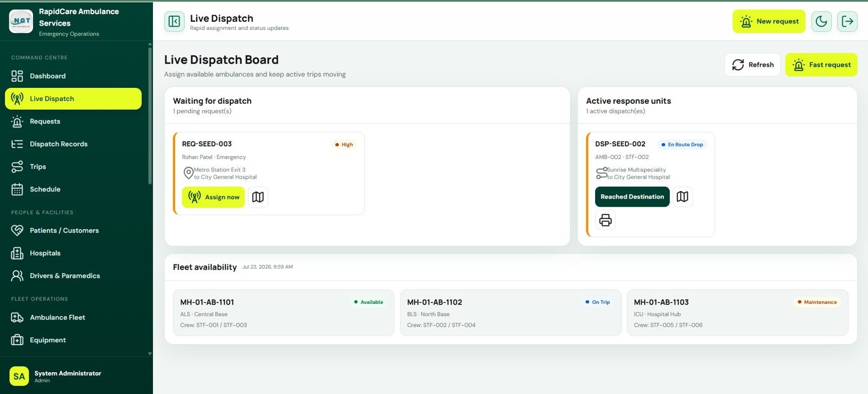Image resolution: width=868 pixels, height=394 pixels.
Task: Click the High priority badge
Action: pos(344,144)
